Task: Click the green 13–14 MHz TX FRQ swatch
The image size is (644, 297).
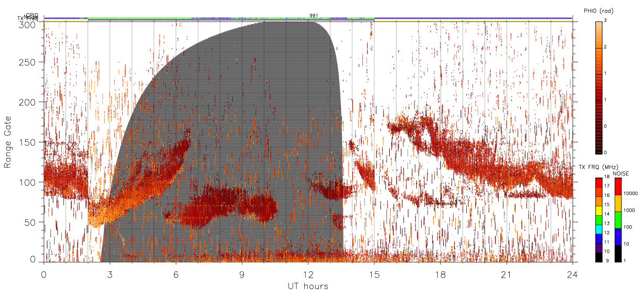Action: click(598, 219)
